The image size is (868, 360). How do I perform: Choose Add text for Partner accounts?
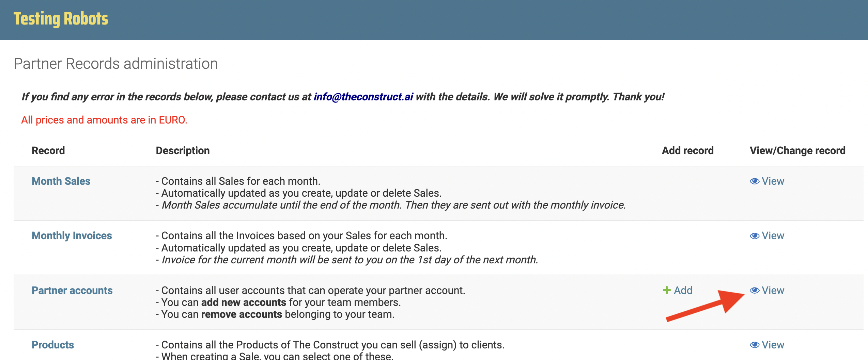pos(683,290)
